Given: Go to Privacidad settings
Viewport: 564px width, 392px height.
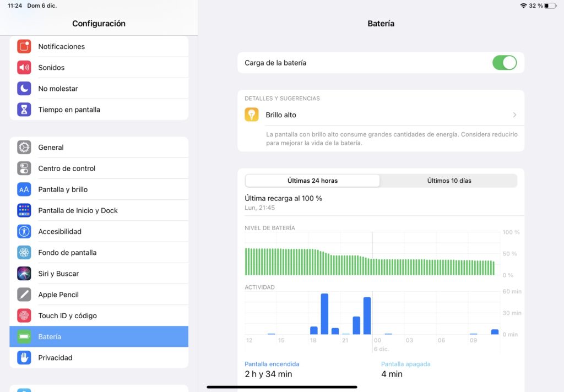Looking at the screenshot, I should click(x=55, y=358).
